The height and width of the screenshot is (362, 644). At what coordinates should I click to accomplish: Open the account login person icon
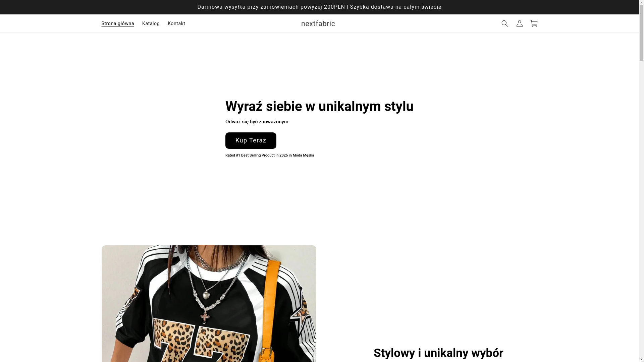tap(519, 23)
